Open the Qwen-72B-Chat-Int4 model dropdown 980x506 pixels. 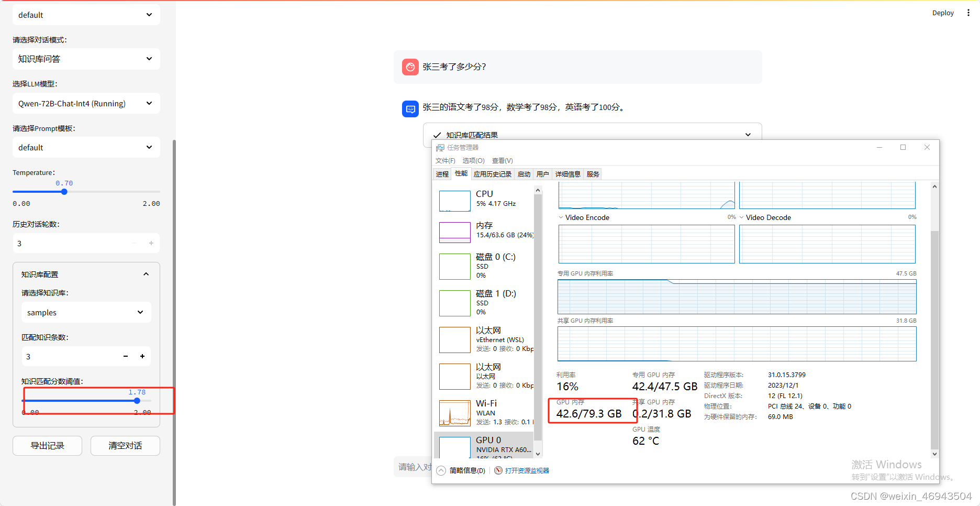(x=86, y=103)
